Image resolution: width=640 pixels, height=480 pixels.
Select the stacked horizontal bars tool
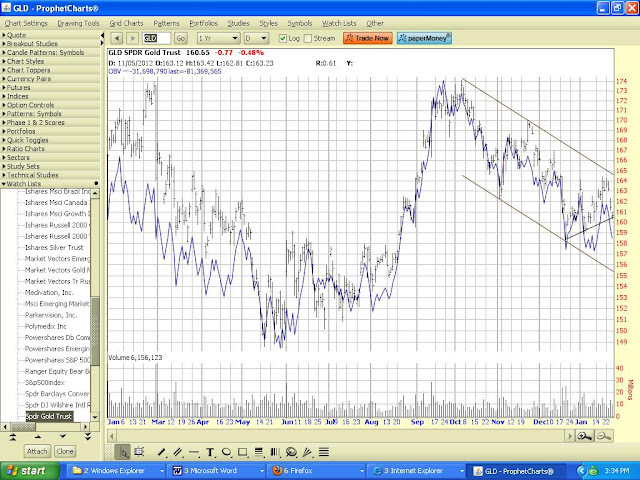click(324, 452)
